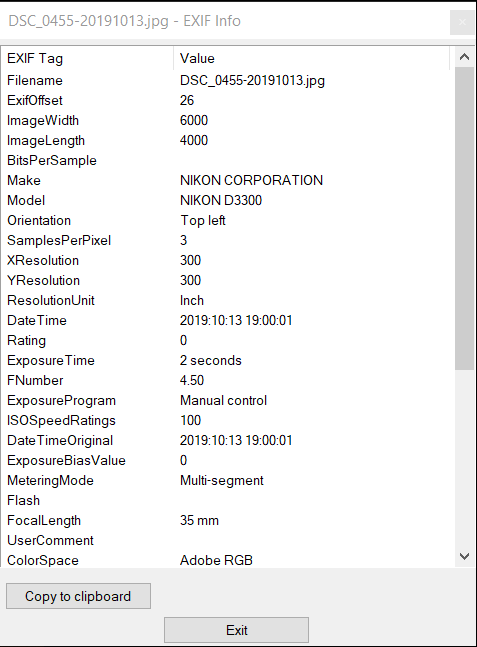Select the DateTimeOriginal row
Image resolution: width=477 pixels, height=647 pixels.
tap(225, 440)
